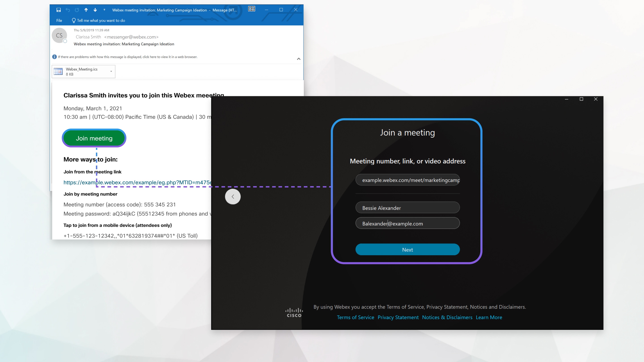Click the green Join meeting button
This screenshot has width=644, height=362.
click(94, 138)
